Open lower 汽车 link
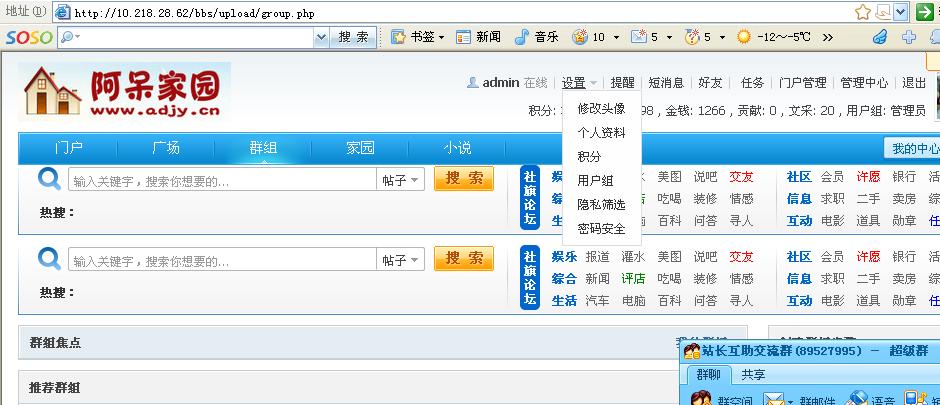Viewport: 940px width, 405px height. 598,300
